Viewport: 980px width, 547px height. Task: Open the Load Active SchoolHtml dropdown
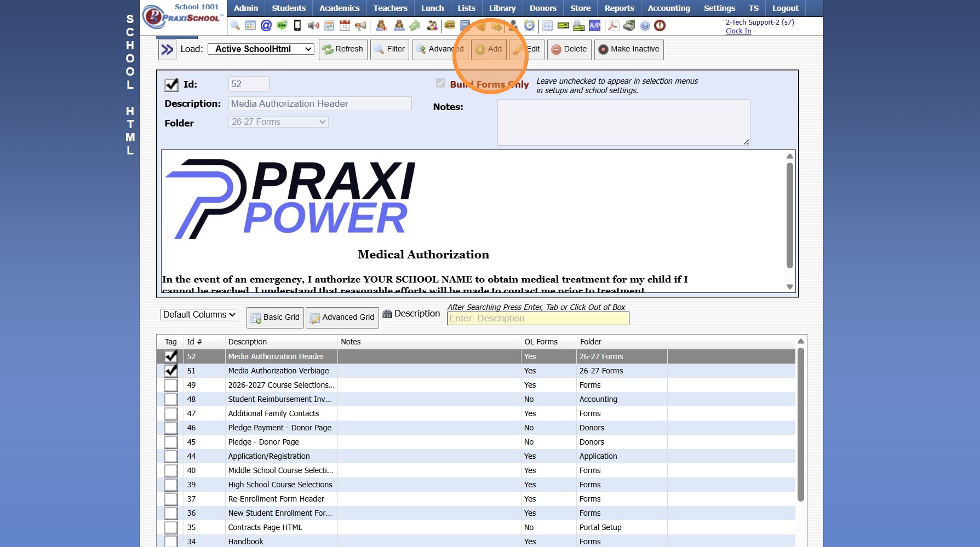pos(261,49)
